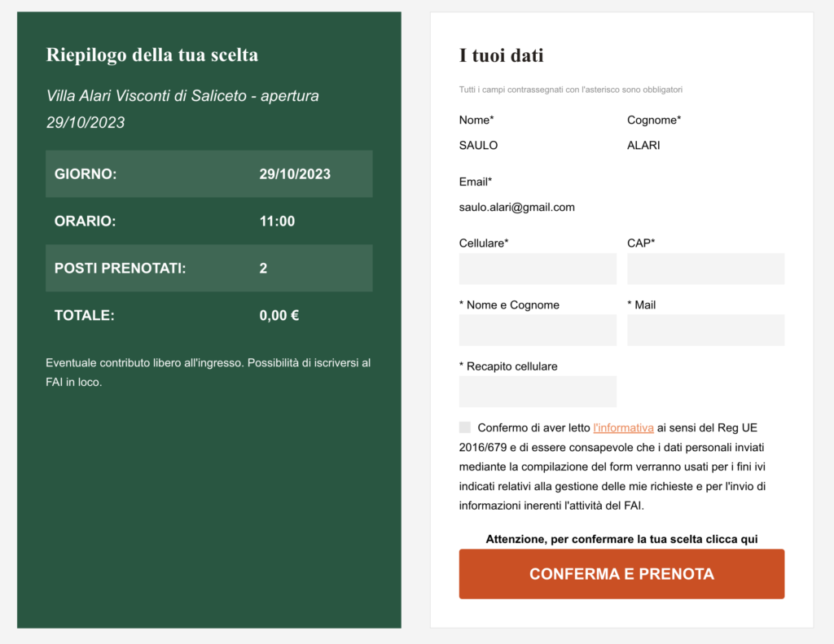834x644 pixels.
Task: Click the "Attenzione, per confermare" notice text
Action: click(x=621, y=539)
